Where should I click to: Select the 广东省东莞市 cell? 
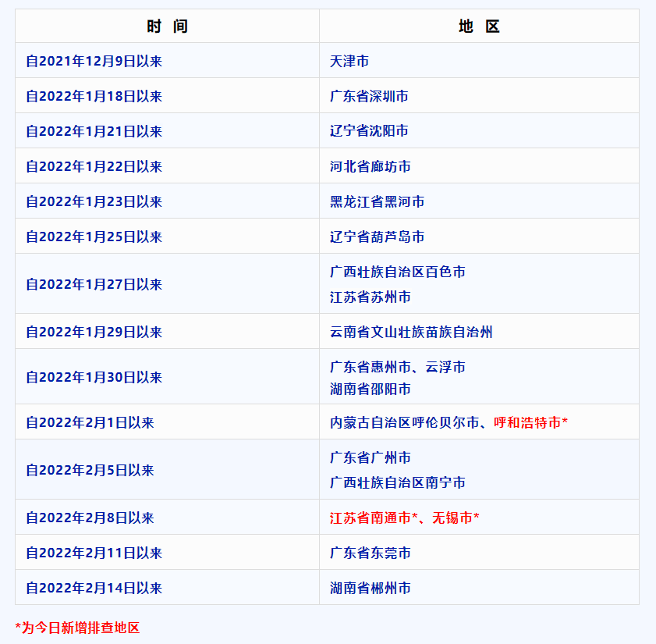479,553
